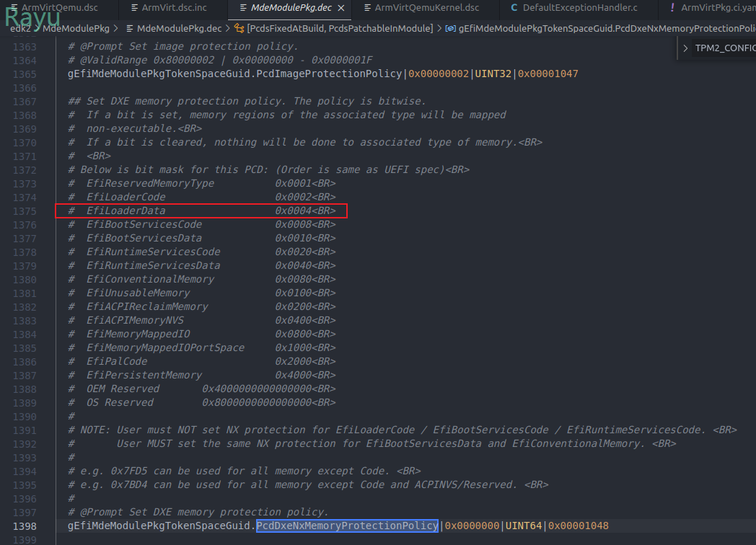The image size is (756, 545).
Task: Click the value 0x00001048 on line 1398
Action: tap(578, 526)
